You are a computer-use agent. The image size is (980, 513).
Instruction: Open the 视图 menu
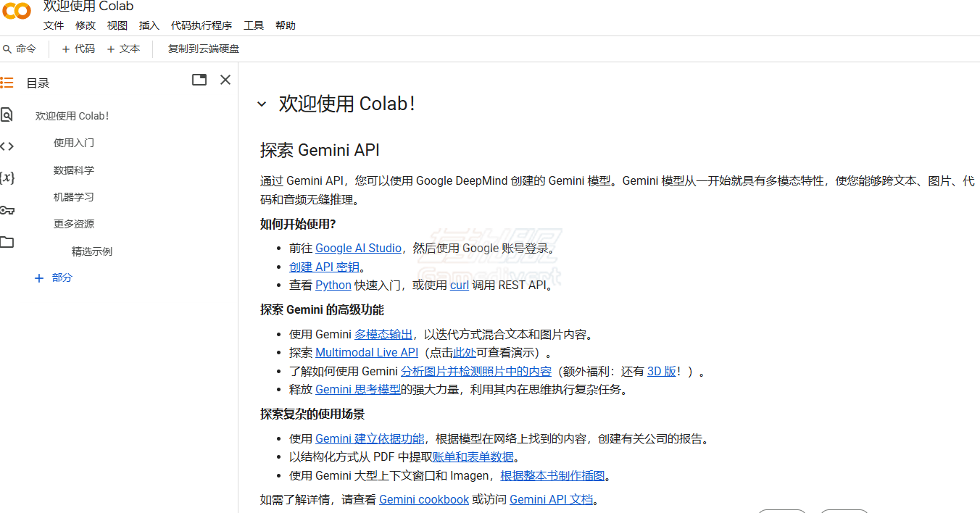[x=117, y=25]
